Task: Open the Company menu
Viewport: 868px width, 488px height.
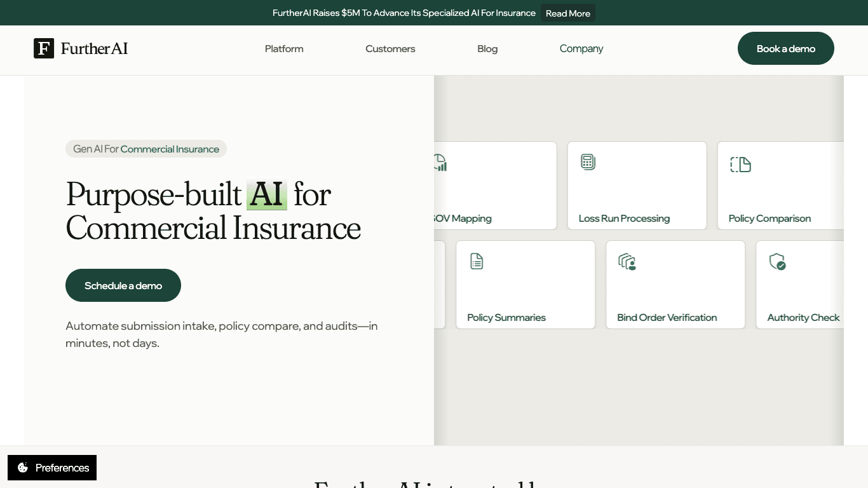Action: pyautogui.click(x=581, y=49)
